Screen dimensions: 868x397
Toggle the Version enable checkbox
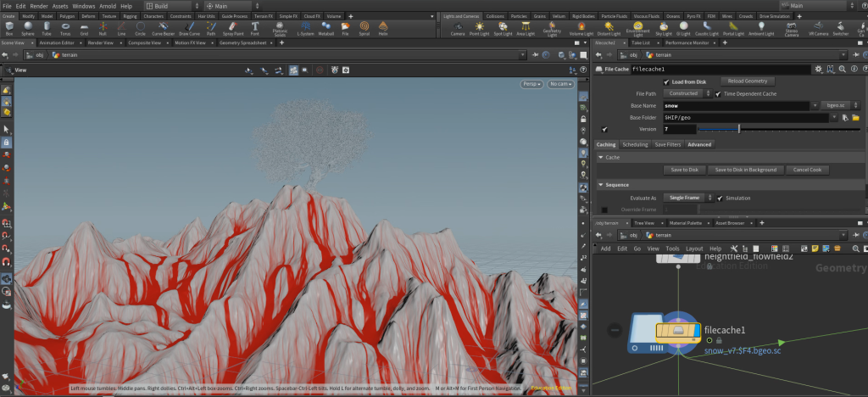click(x=604, y=129)
